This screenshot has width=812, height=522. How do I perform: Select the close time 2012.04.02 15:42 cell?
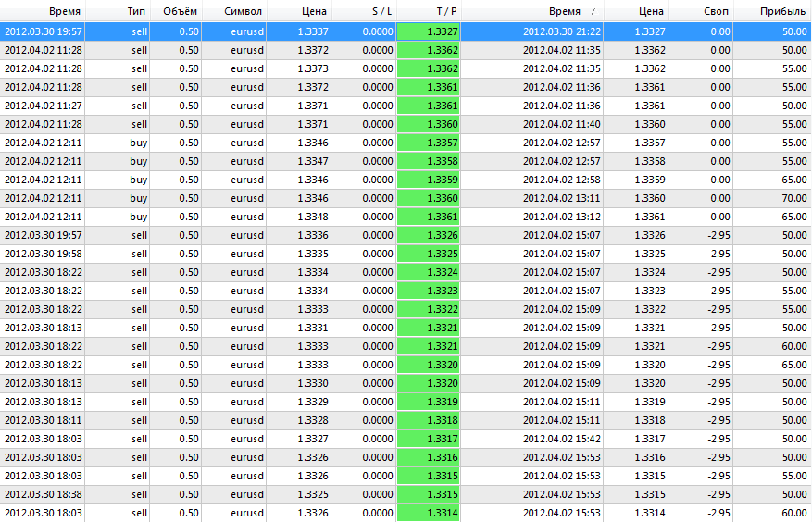point(532,439)
